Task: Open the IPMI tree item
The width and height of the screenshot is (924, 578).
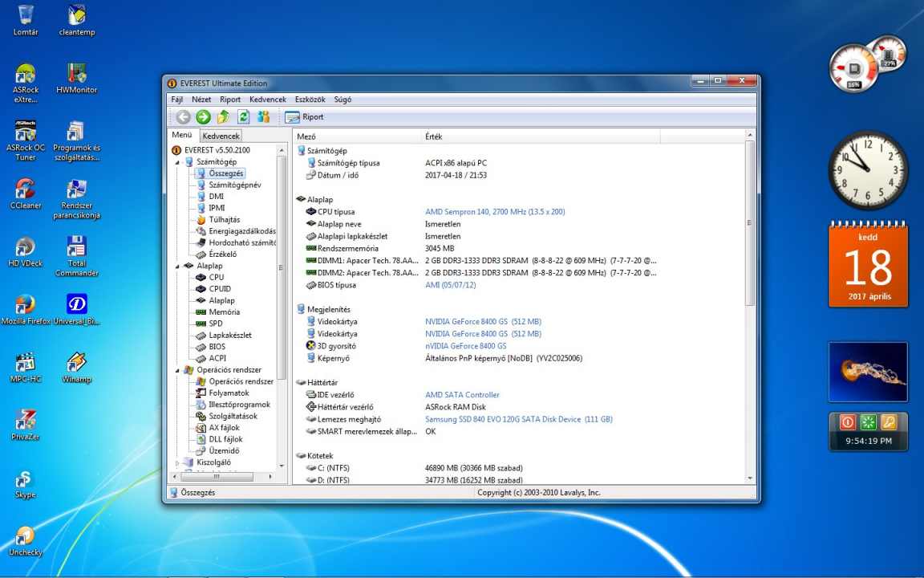Action: point(217,208)
